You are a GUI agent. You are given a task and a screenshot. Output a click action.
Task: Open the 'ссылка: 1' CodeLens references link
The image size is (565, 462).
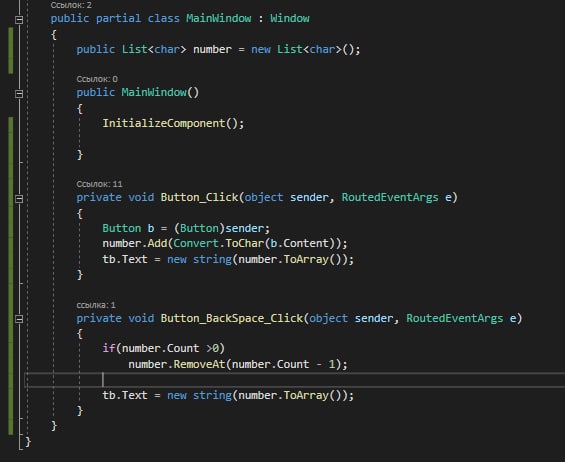tap(96, 305)
